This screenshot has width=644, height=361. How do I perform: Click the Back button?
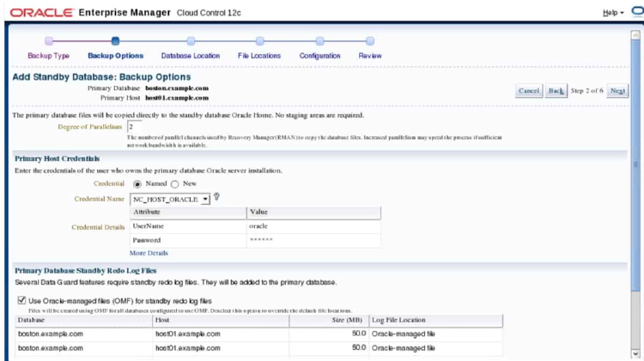tap(556, 91)
